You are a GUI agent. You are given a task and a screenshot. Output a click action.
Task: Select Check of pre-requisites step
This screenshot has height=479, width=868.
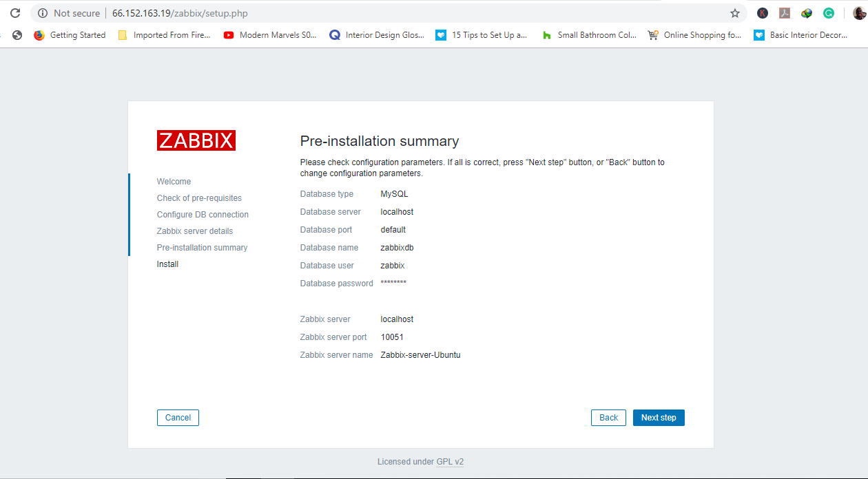pyautogui.click(x=199, y=198)
